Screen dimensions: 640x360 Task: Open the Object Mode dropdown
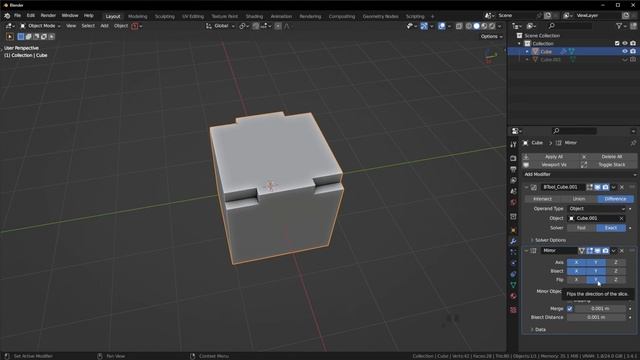click(x=40, y=26)
